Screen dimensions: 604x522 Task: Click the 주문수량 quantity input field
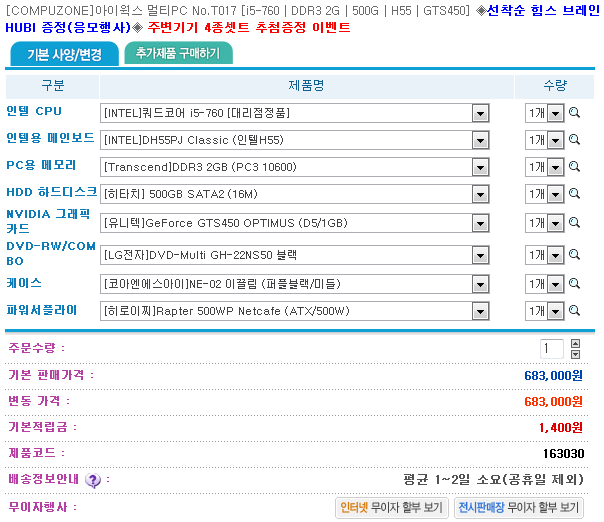coord(552,349)
